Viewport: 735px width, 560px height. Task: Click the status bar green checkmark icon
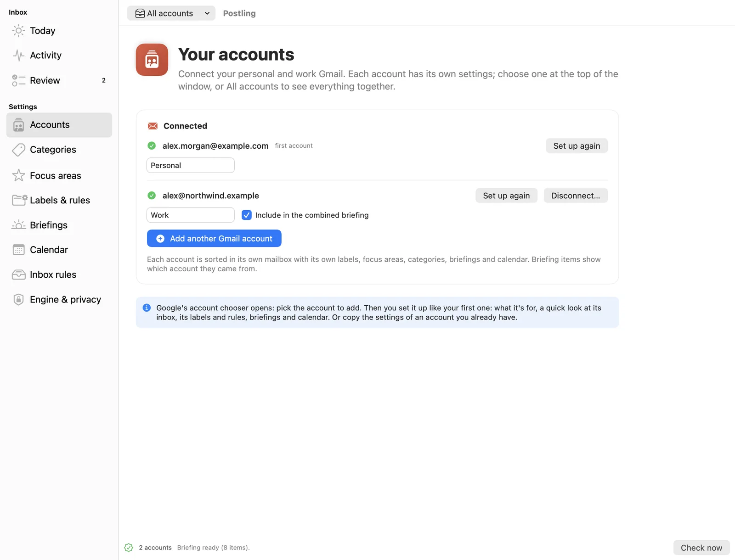(x=129, y=548)
